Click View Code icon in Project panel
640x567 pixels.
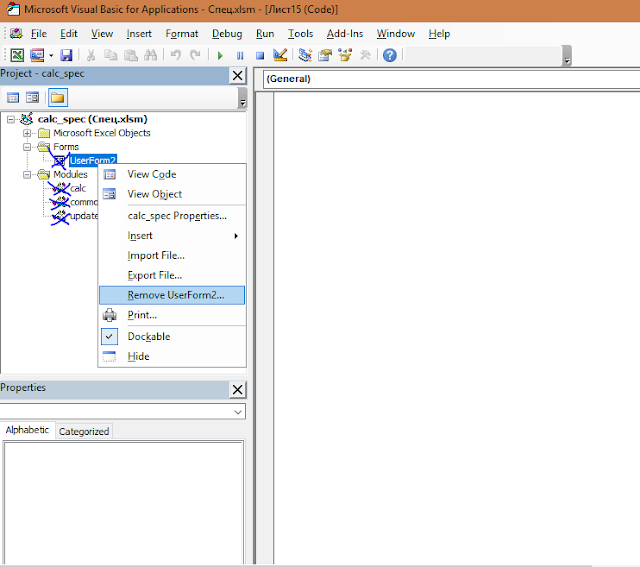13,98
